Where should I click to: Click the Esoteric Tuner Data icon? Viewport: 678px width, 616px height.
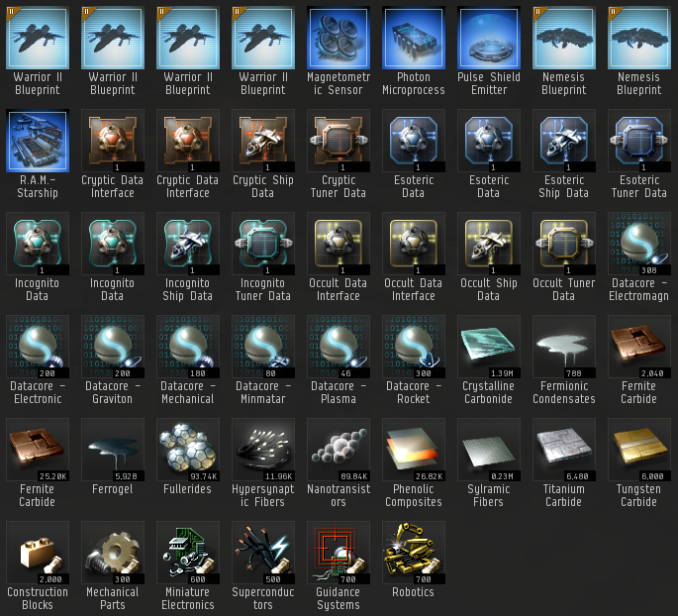639,141
